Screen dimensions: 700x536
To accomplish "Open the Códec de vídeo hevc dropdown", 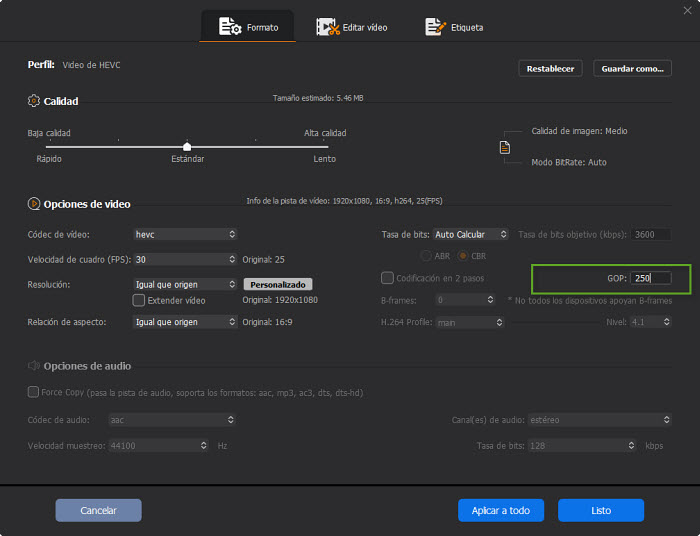I will tap(185, 234).
